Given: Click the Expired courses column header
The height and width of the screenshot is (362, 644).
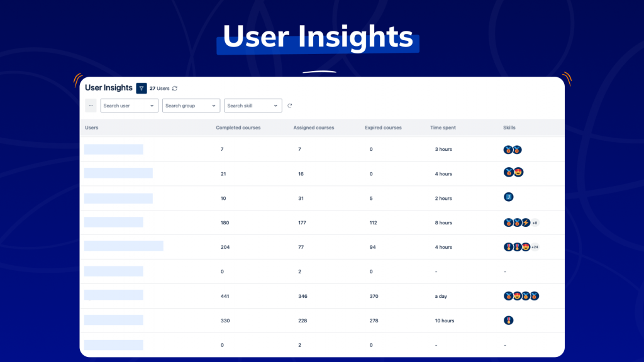Looking at the screenshot, I should [383, 128].
